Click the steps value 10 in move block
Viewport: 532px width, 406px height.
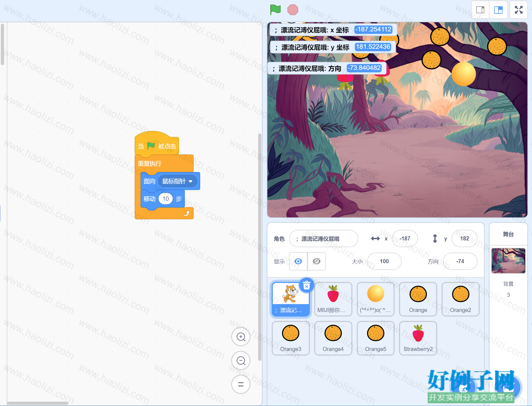166,199
